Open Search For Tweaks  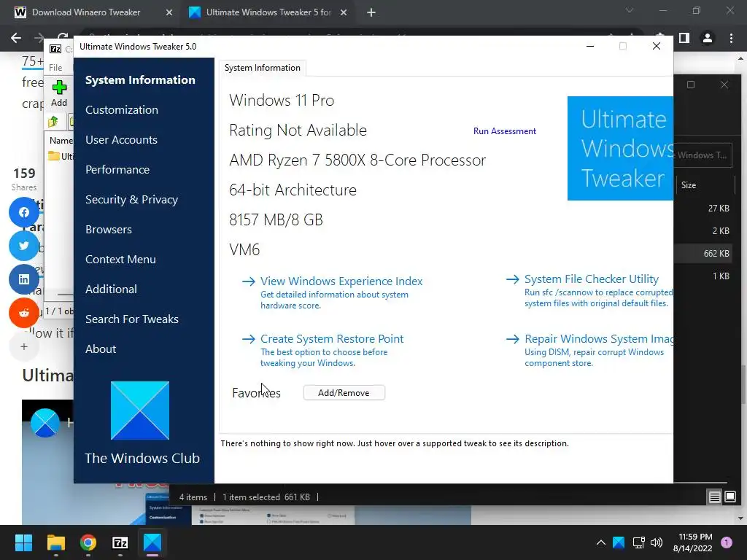[132, 319]
